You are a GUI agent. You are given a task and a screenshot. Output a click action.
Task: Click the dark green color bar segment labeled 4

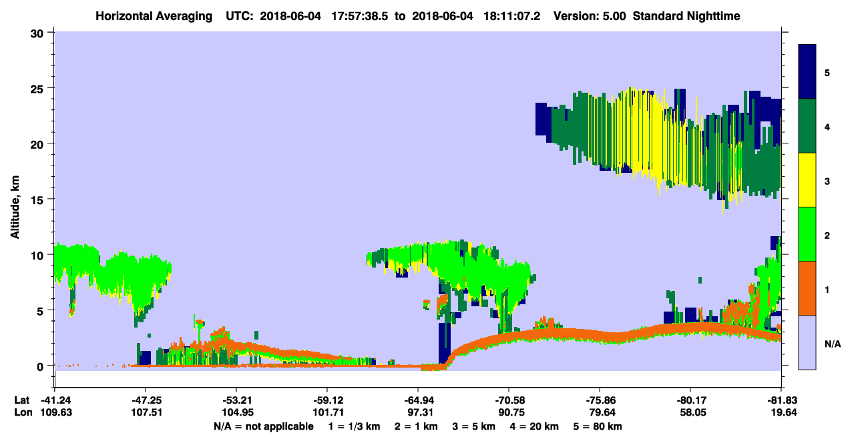808,126
